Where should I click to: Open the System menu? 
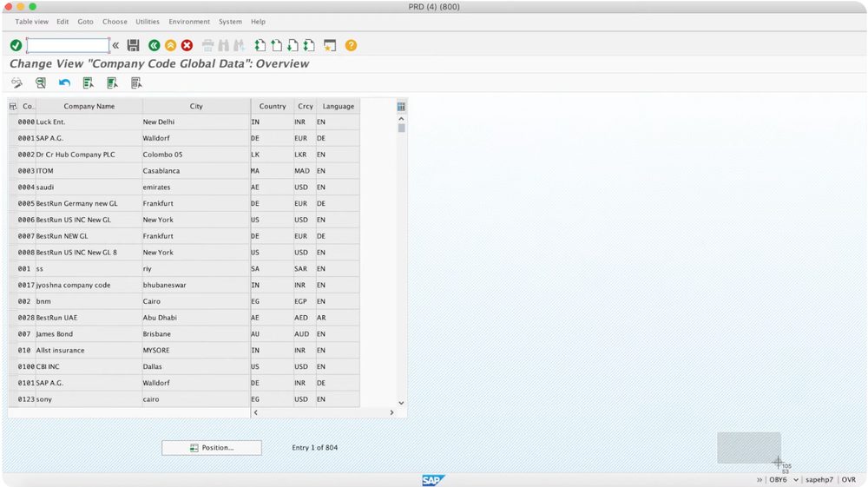[230, 22]
